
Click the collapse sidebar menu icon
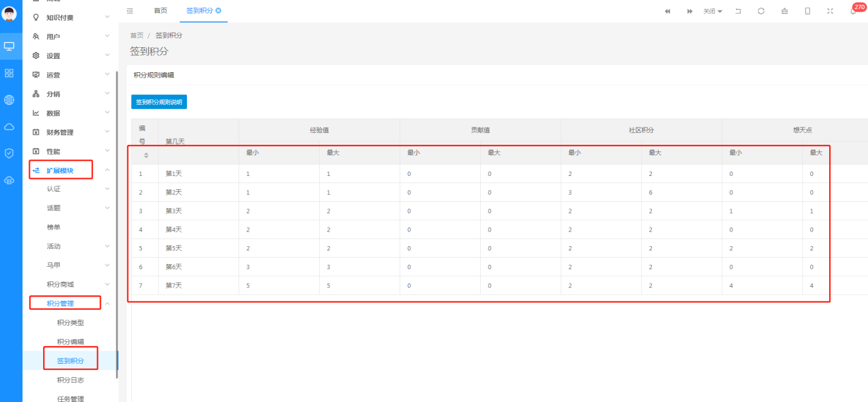coord(130,11)
